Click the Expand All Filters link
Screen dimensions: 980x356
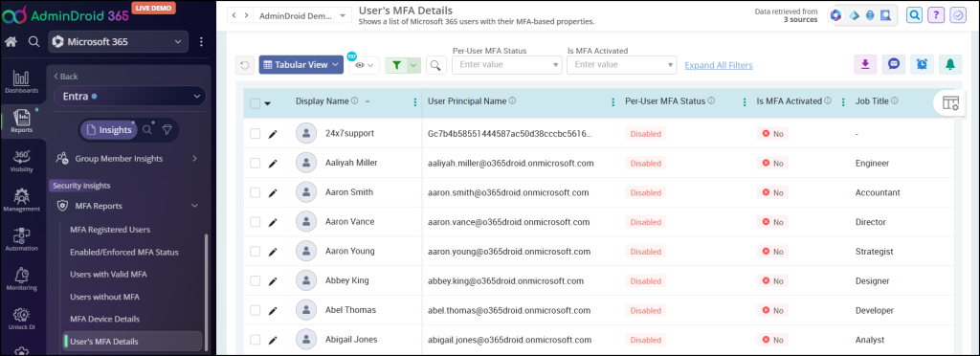tap(719, 65)
